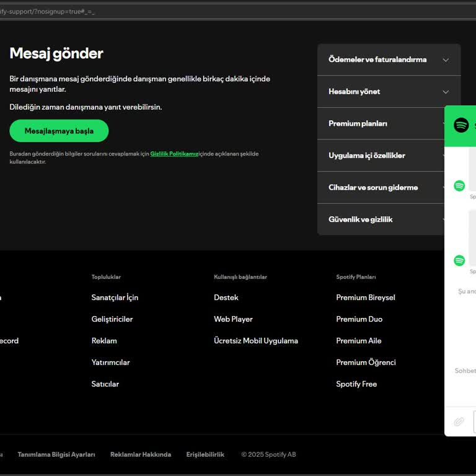Viewport: 476px width, 476px height.
Task: Open Tanımlama Bilgisi Ayarları link
Action: click(56, 454)
